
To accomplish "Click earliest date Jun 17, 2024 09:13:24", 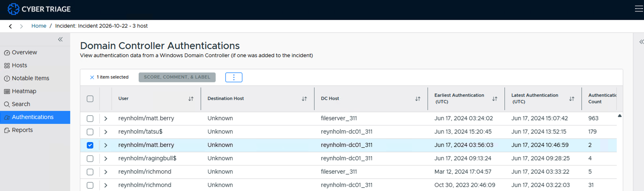I will 463,158.
